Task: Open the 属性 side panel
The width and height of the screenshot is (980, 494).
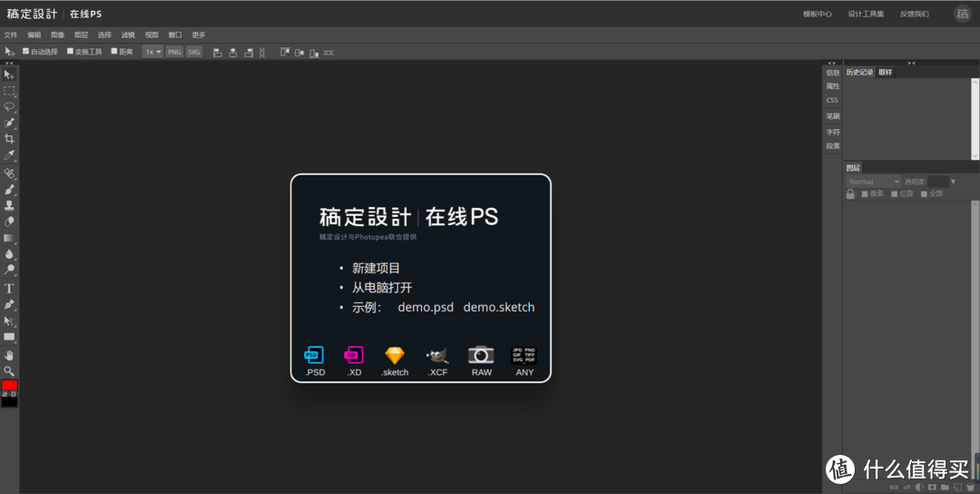Action: point(832,86)
